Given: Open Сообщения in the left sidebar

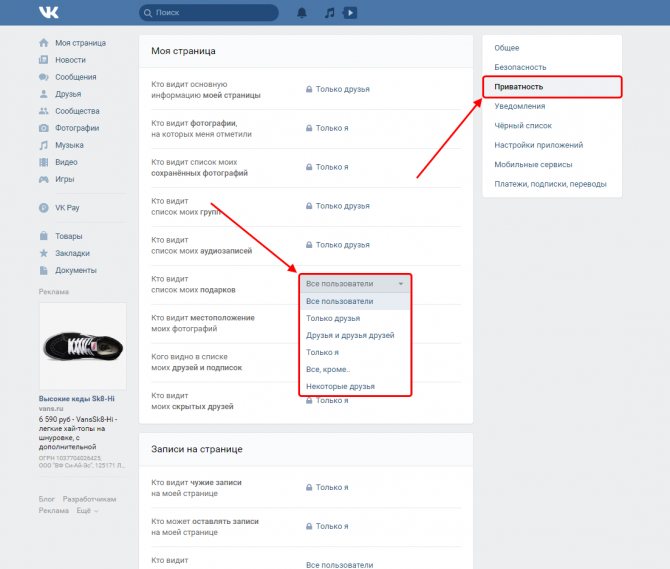Looking at the screenshot, I should (68, 77).
